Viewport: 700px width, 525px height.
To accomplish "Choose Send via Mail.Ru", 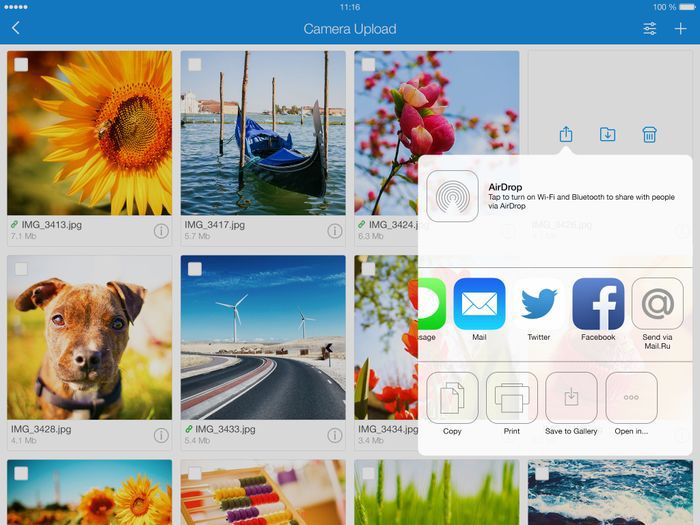I will click(x=658, y=304).
